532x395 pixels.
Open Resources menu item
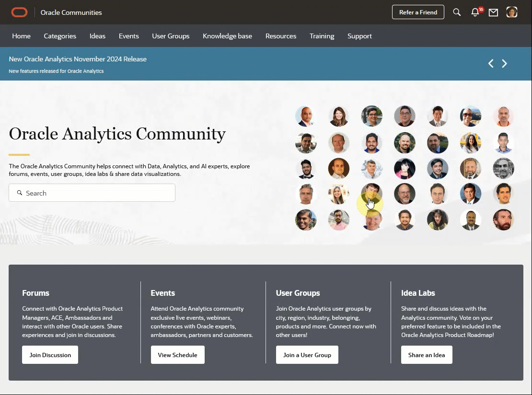point(280,36)
